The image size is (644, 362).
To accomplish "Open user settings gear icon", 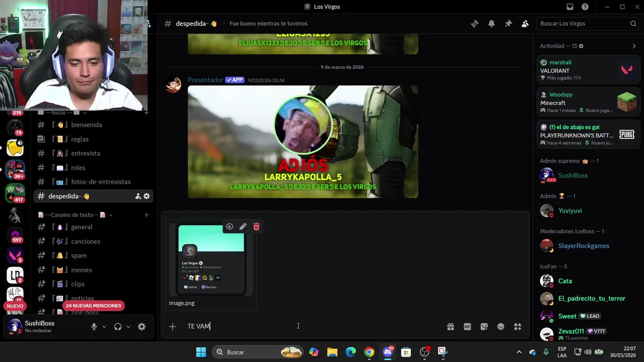I will 142,327.
